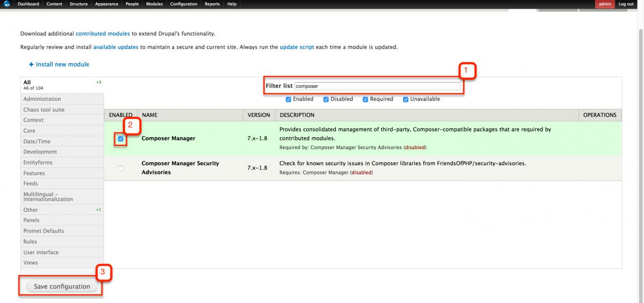
Task: Select the User interface category
Action: (62, 253)
